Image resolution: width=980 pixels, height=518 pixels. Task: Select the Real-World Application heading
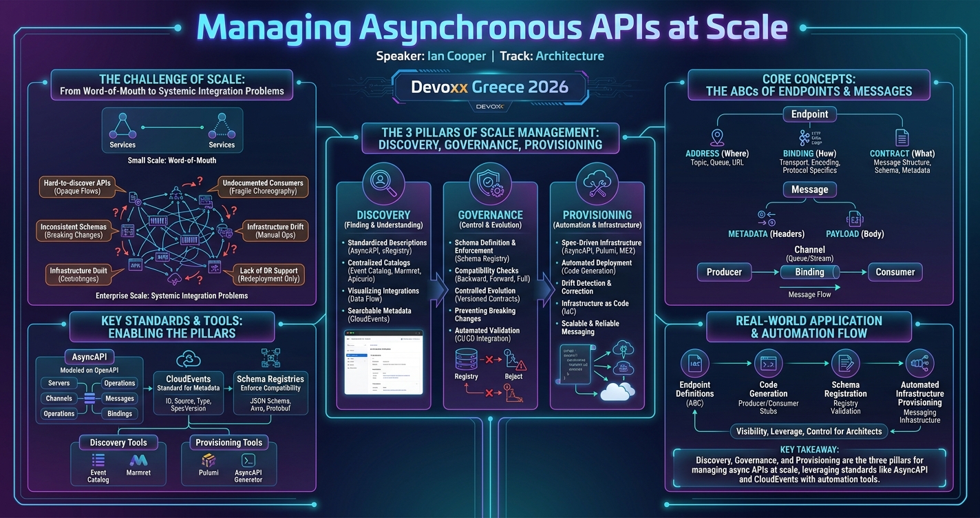tap(809, 327)
